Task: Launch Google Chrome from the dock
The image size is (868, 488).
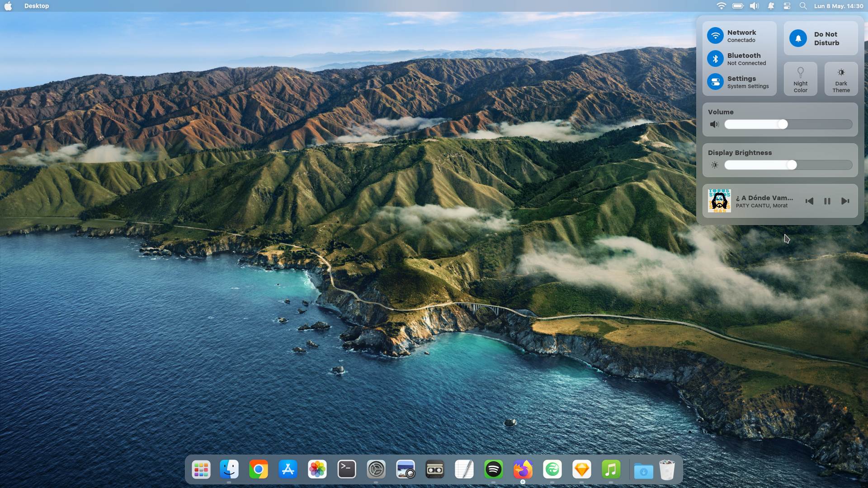Action: [259, 470]
